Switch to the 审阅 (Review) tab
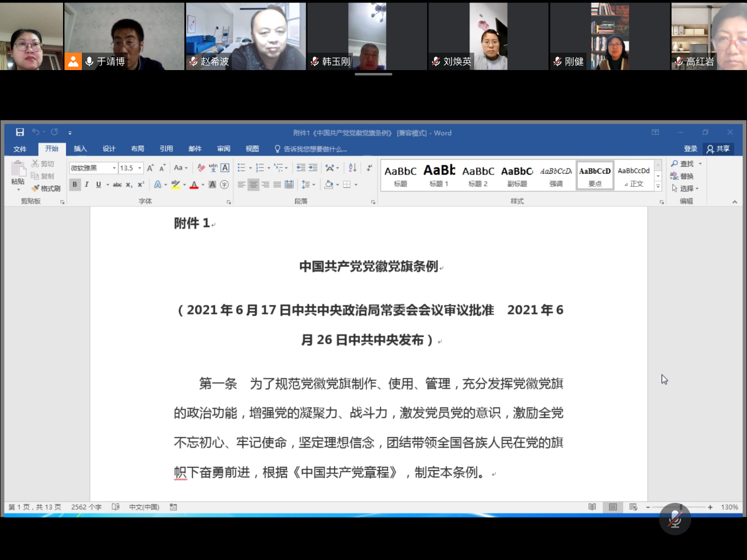 (x=223, y=149)
